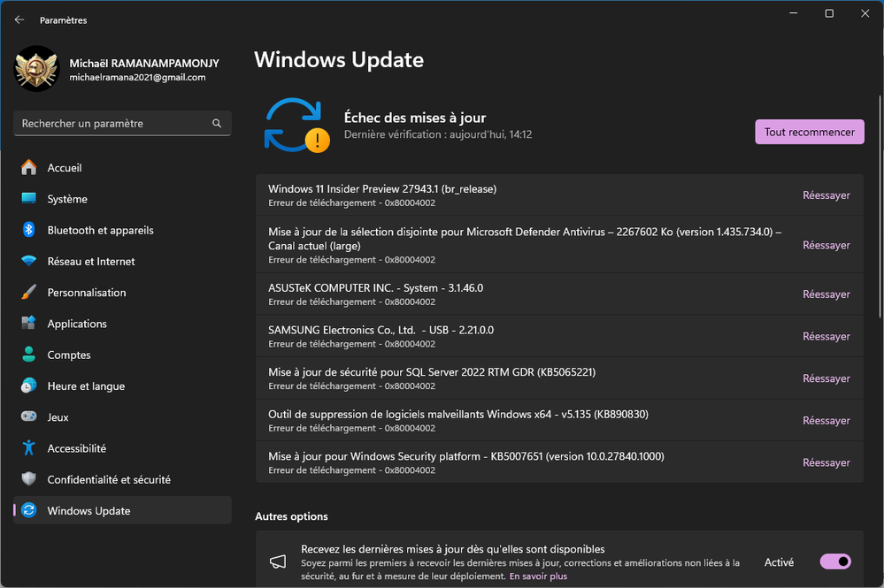
Task: Click the user profile avatar picture
Action: click(36, 69)
